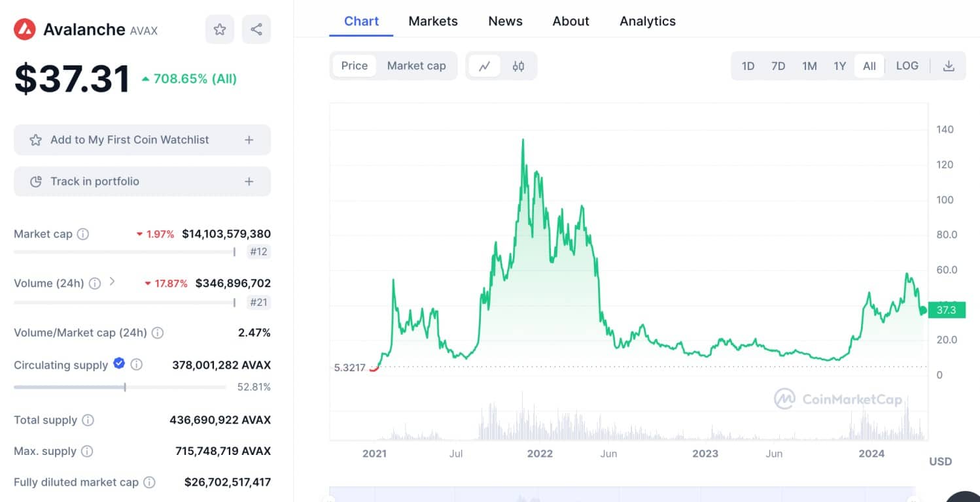Select the 1Y time range
The width and height of the screenshot is (980, 502).
[x=840, y=66]
